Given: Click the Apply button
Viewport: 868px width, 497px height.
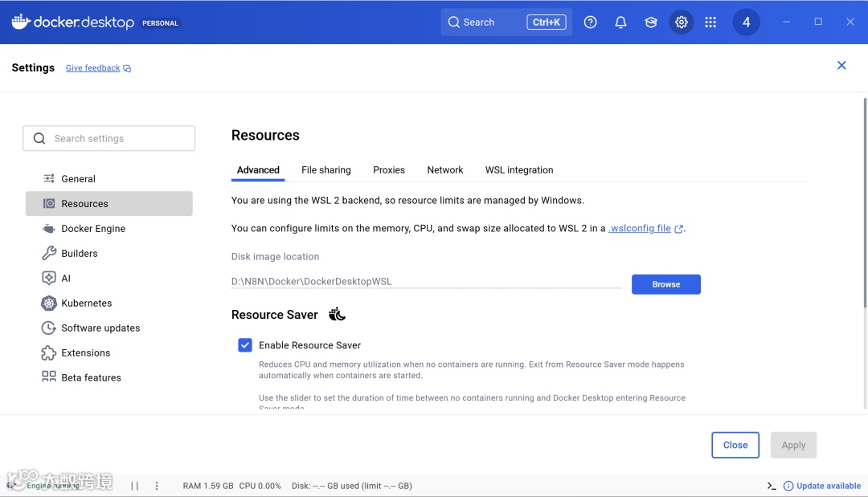Looking at the screenshot, I should pyautogui.click(x=793, y=445).
